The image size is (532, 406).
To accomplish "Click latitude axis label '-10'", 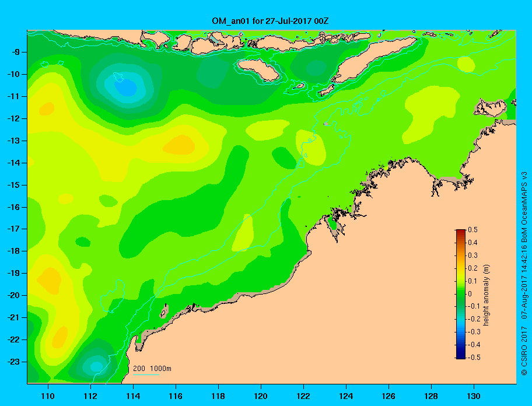I will click(x=13, y=74).
